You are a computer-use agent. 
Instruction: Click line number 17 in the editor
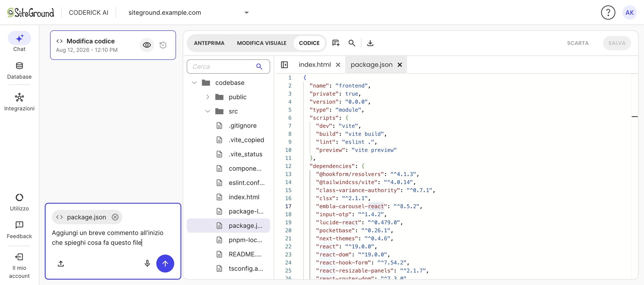(x=288, y=206)
